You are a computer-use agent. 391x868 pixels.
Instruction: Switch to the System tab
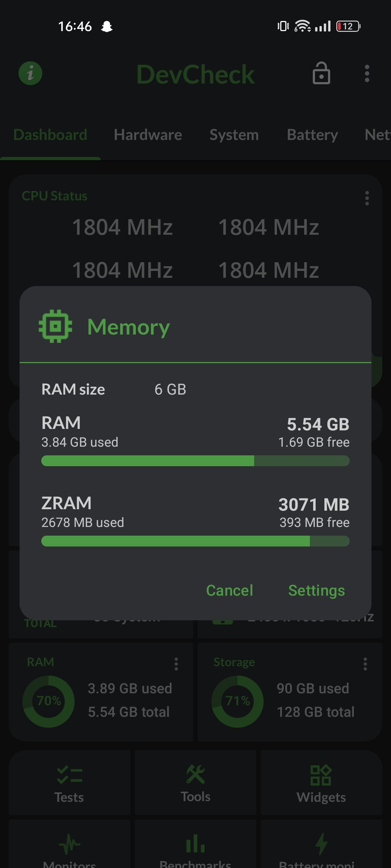tap(234, 135)
